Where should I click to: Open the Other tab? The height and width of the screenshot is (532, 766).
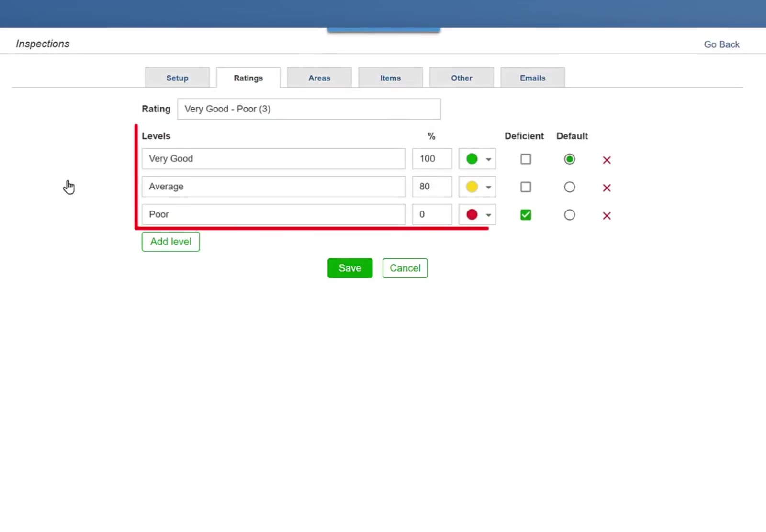point(462,78)
